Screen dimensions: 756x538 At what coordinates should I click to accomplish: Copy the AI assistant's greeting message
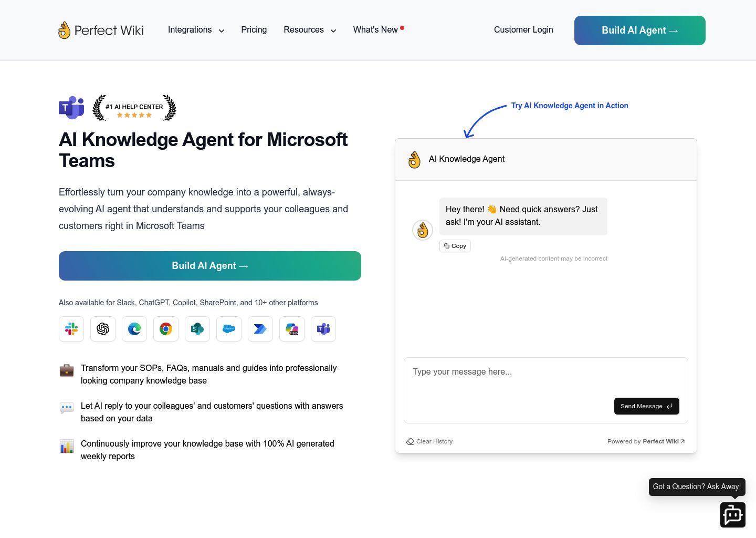455,245
